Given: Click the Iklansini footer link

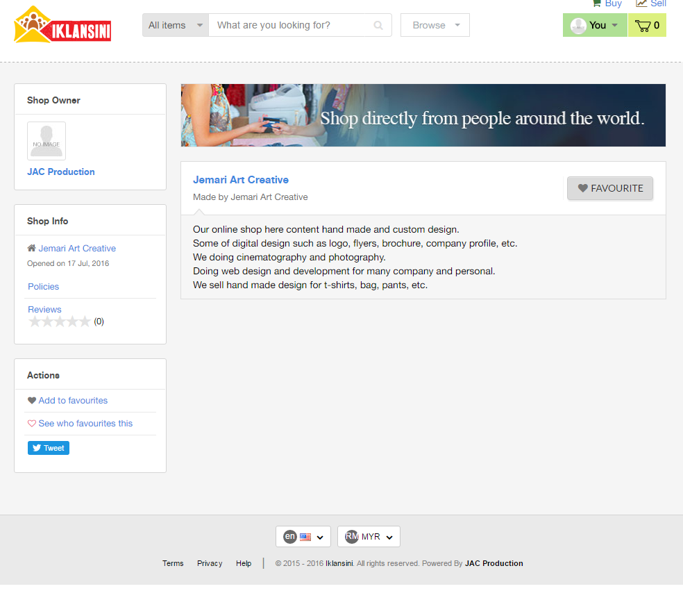Looking at the screenshot, I should point(339,563).
